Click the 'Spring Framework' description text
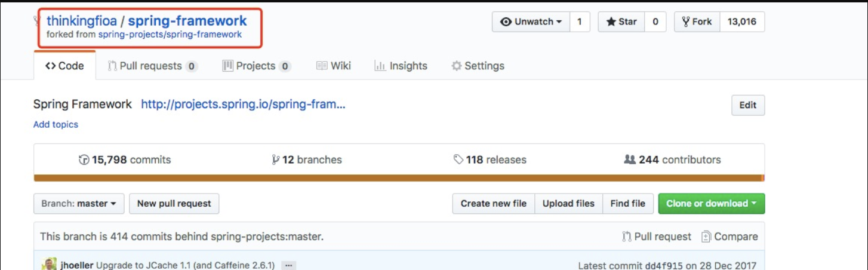The width and height of the screenshot is (868, 270). (82, 105)
